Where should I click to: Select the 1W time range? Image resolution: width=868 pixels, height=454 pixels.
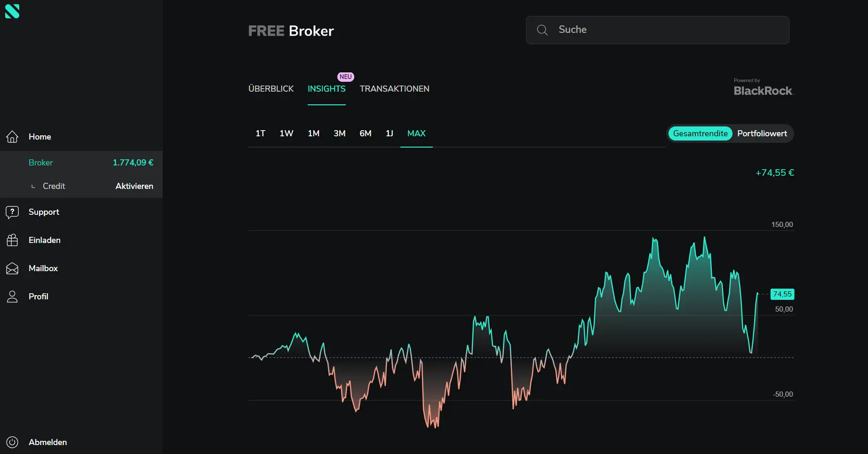point(286,133)
